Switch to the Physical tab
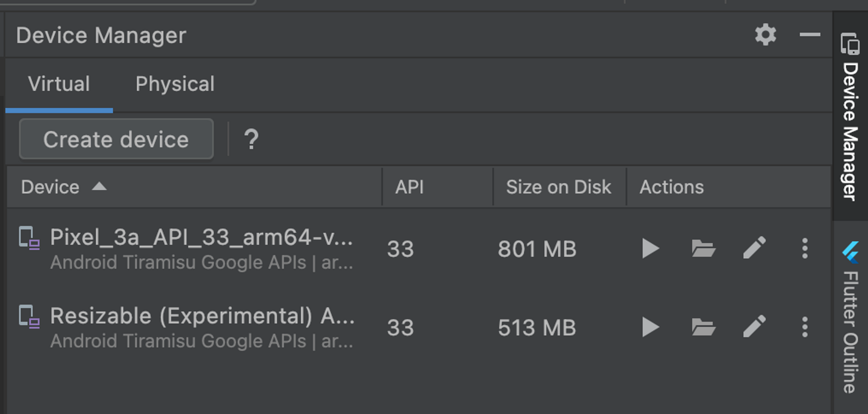Image resolution: width=868 pixels, height=414 pixels. coord(175,84)
